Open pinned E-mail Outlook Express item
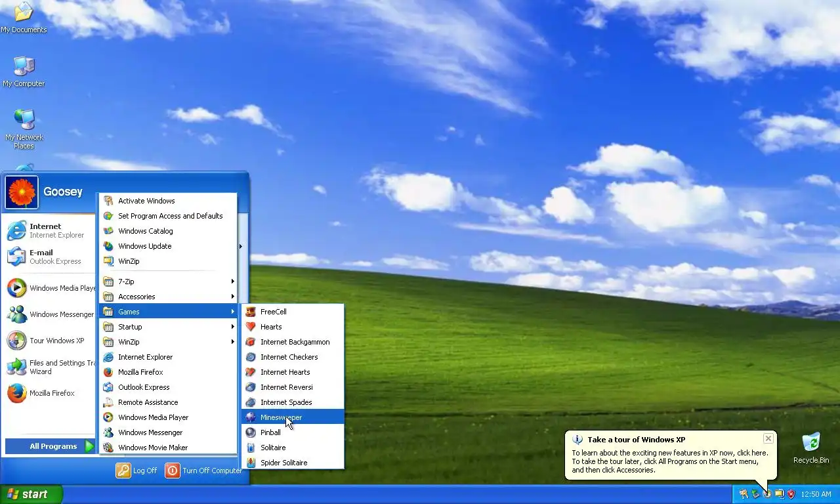The width and height of the screenshot is (840, 504). pyautogui.click(x=50, y=257)
